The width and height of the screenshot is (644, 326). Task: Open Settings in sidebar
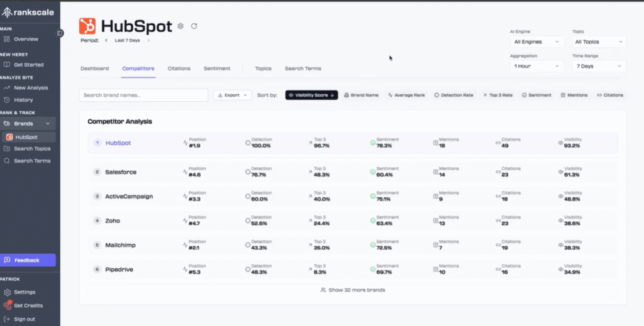coord(25,292)
